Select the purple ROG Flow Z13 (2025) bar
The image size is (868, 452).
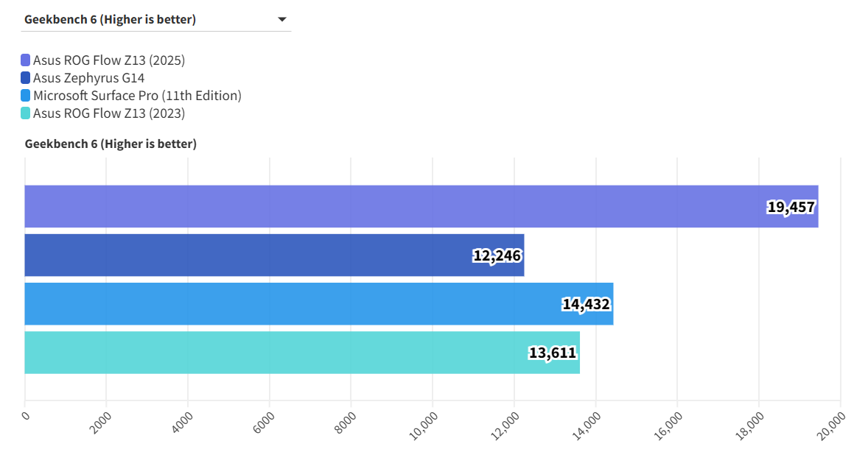click(368, 207)
